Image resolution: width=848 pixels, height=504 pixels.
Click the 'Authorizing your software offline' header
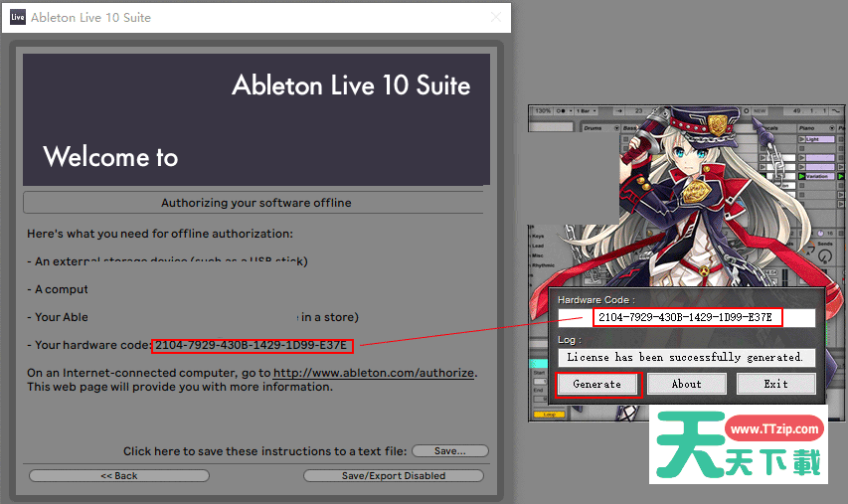pyautogui.click(x=255, y=203)
